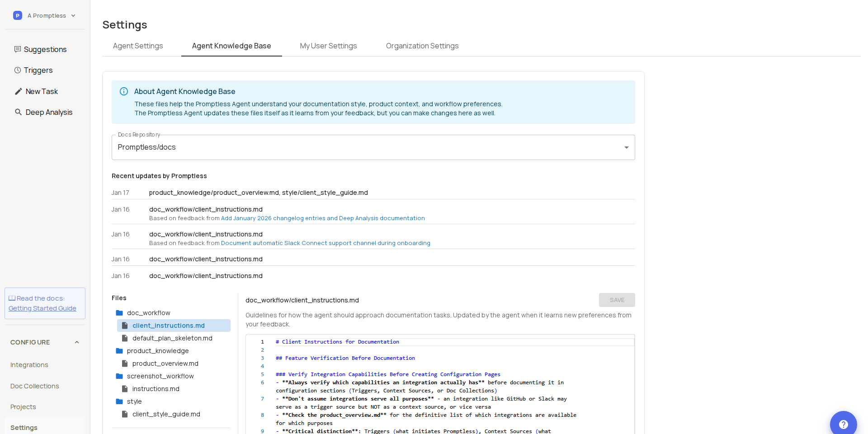Open the Organization Settings tab
This screenshot has width=868, height=434.
point(422,46)
